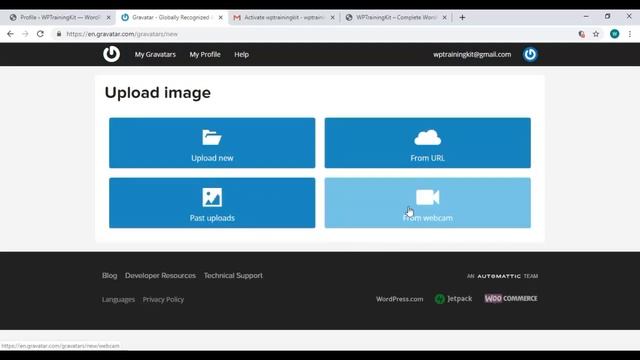640x360 pixels.
Task: Switch to Activate wptrainingkit Gmail tab
Action: click(x=284, y=18)
